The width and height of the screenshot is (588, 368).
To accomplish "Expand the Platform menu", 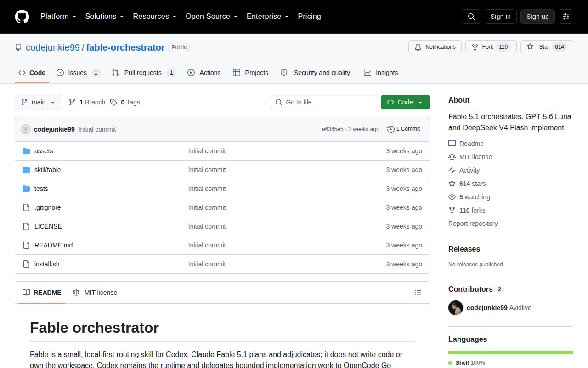I will click(x=58, y=17).
